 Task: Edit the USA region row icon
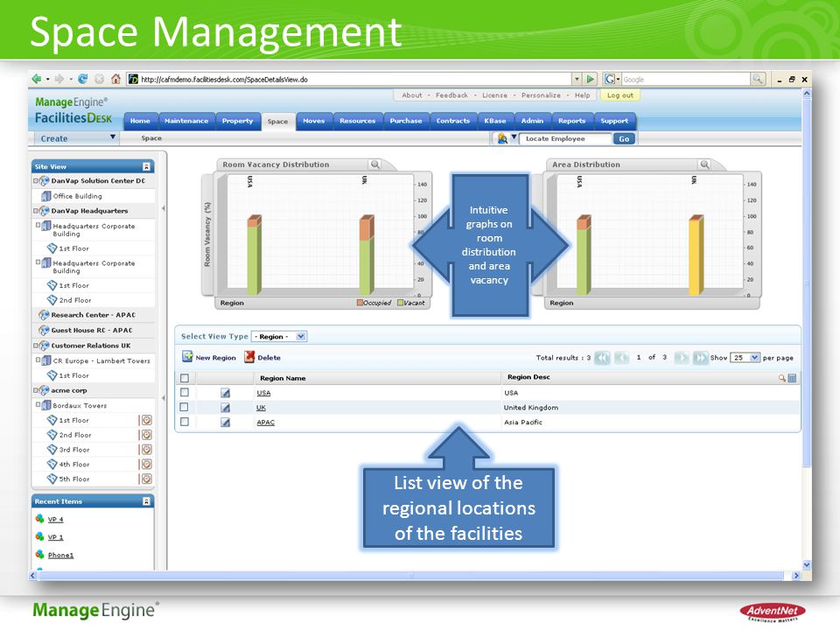click(x=226, y=393)
